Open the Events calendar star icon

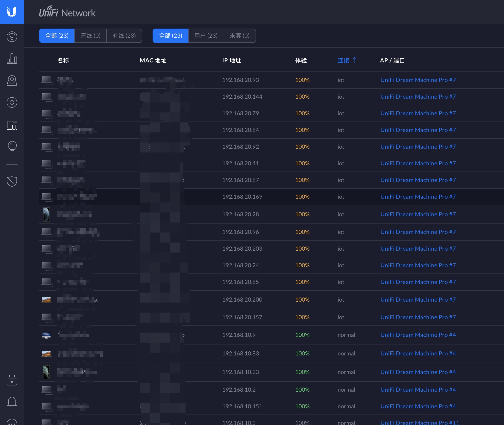[12, 380]
